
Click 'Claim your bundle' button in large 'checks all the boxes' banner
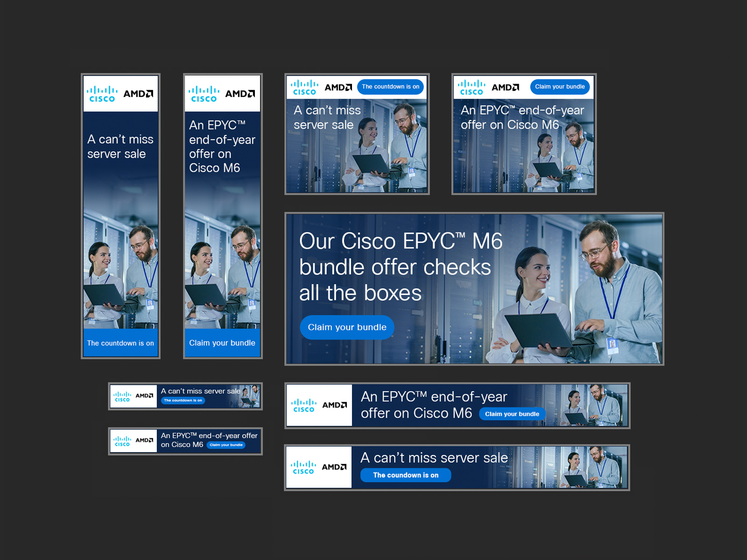(x=347, y=327)
